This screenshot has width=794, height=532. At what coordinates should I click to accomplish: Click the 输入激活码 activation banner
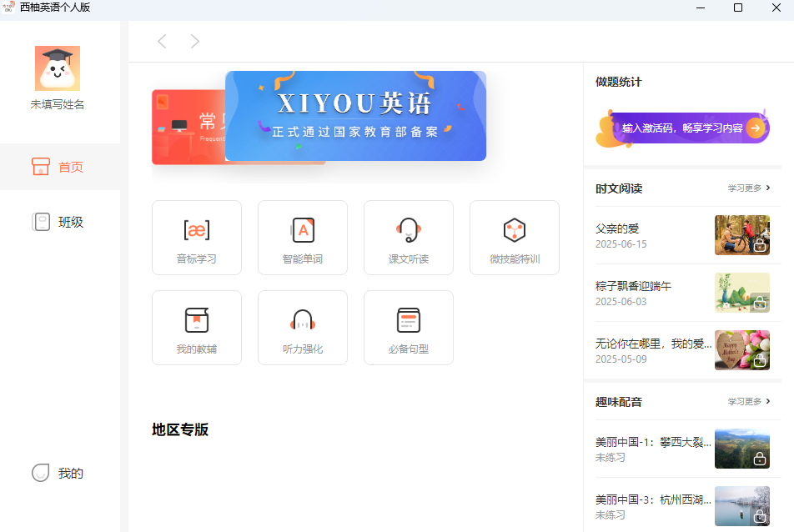pyautogui.click(x=681, y=127)
